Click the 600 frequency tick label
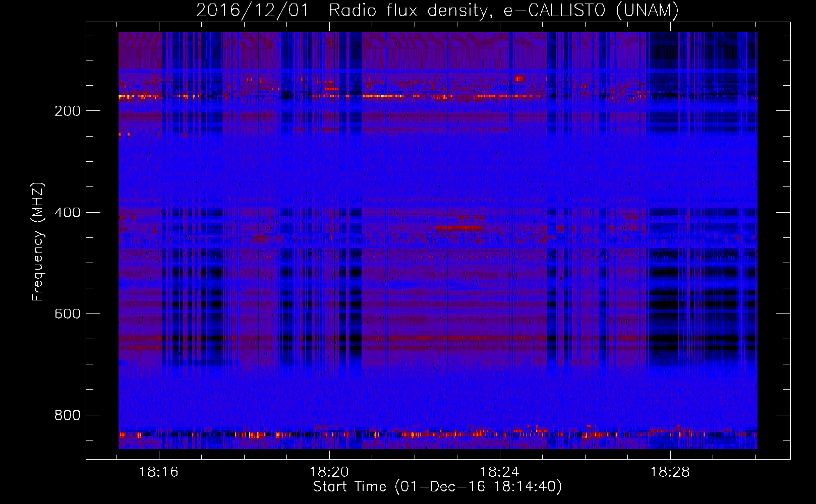 coord(68,313)
